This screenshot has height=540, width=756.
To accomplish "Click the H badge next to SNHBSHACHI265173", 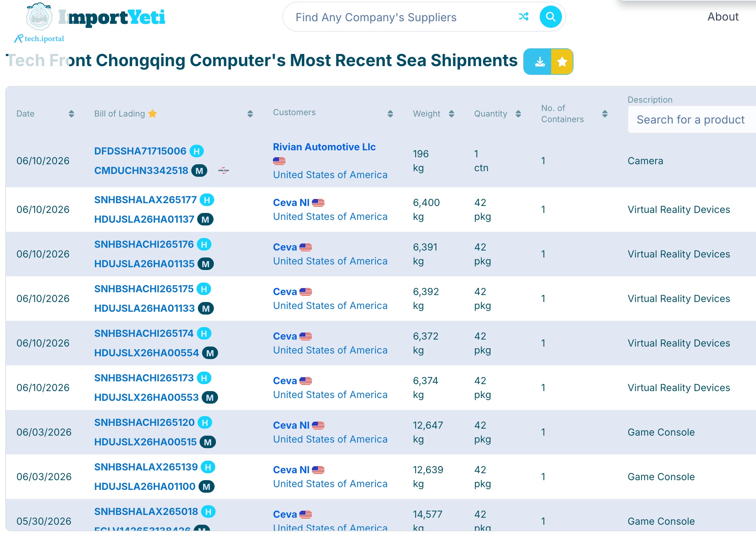I will [x=204, y=378].
